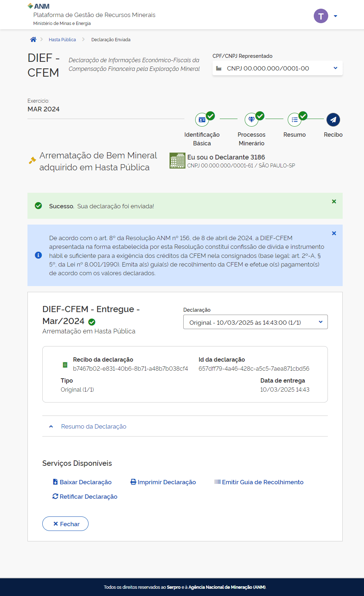This screenshot has height=596, width=364.
Task: Click the home icon in breadcrumb
Action: click(x=33, y=39)
